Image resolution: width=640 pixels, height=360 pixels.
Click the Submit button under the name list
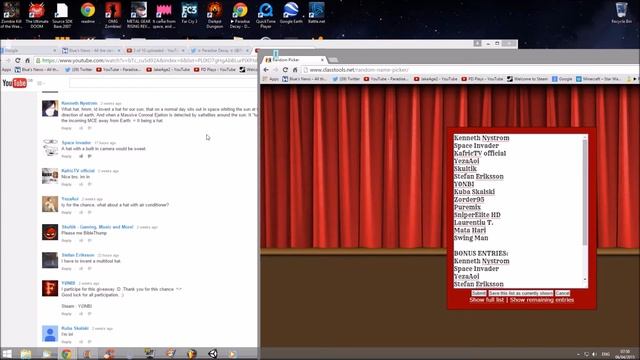(x=479, y=293)
